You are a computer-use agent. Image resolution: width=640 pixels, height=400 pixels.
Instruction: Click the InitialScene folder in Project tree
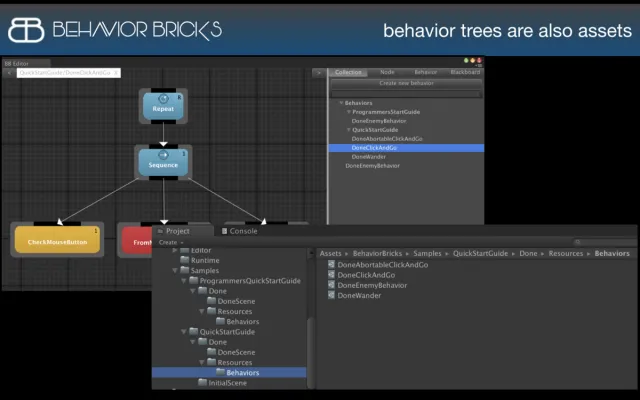pos(222,383)
